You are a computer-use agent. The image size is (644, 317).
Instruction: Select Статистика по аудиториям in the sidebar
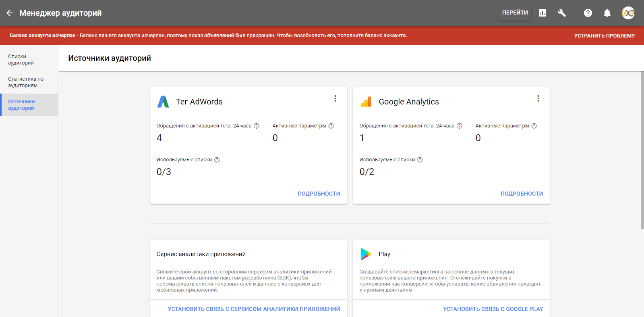[x=29, y=82]
